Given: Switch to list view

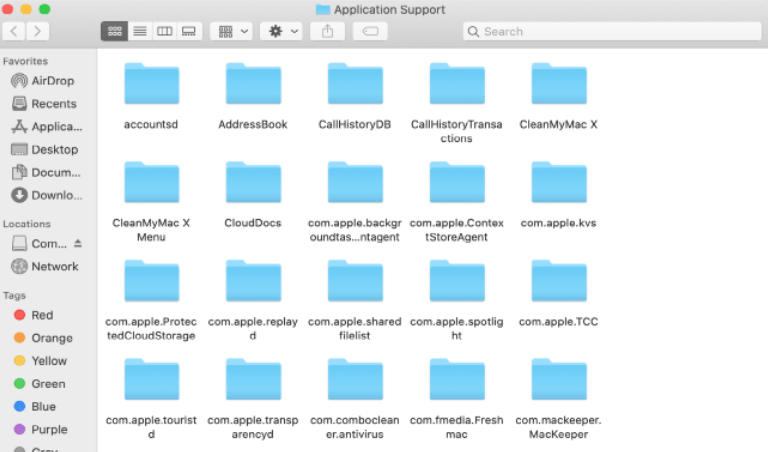Looking at the screenshot, I should pyautogui.click(x=140, y=31).
